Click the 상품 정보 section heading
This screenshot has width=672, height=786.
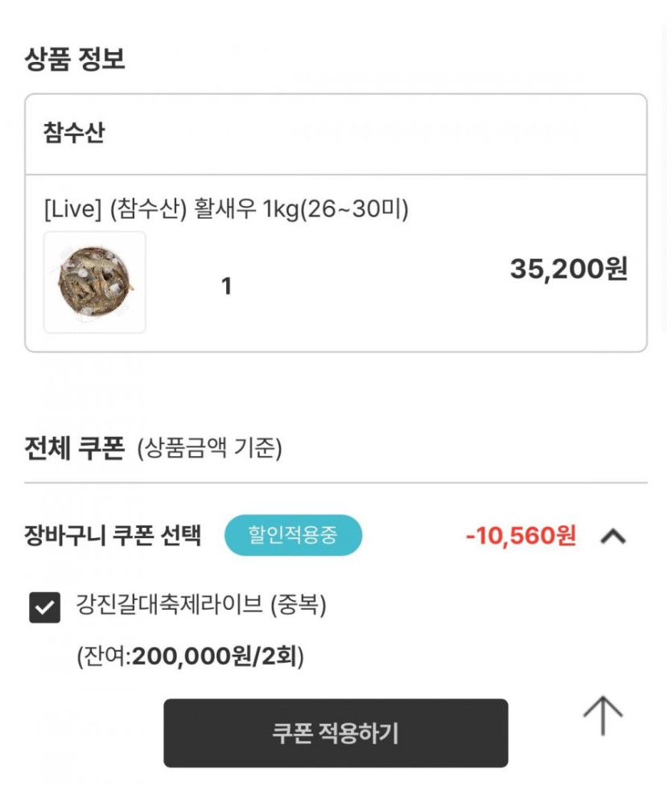pyautogui.click(x=75, y=59)
